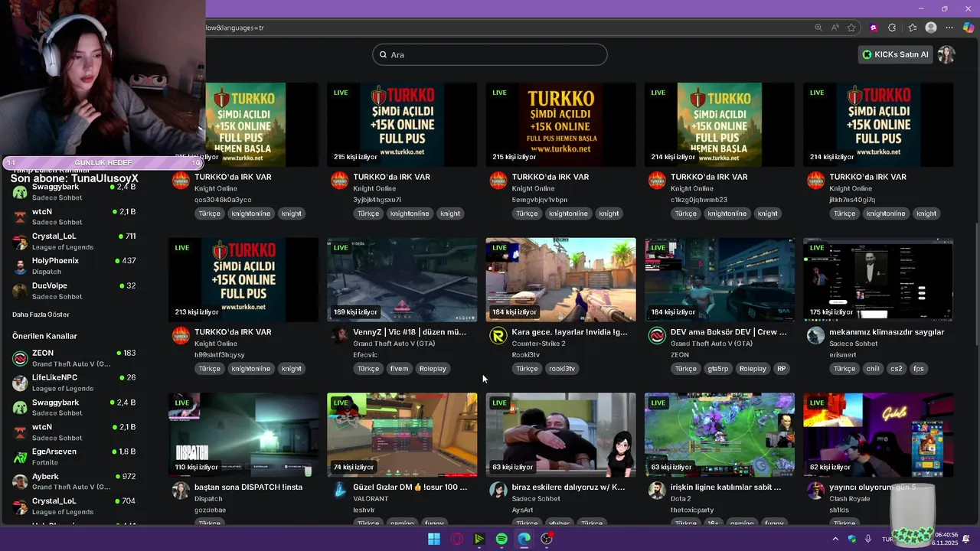Click RP tag on ZEON stream
This screenshot has width=980, height=551.
(781, 369)
